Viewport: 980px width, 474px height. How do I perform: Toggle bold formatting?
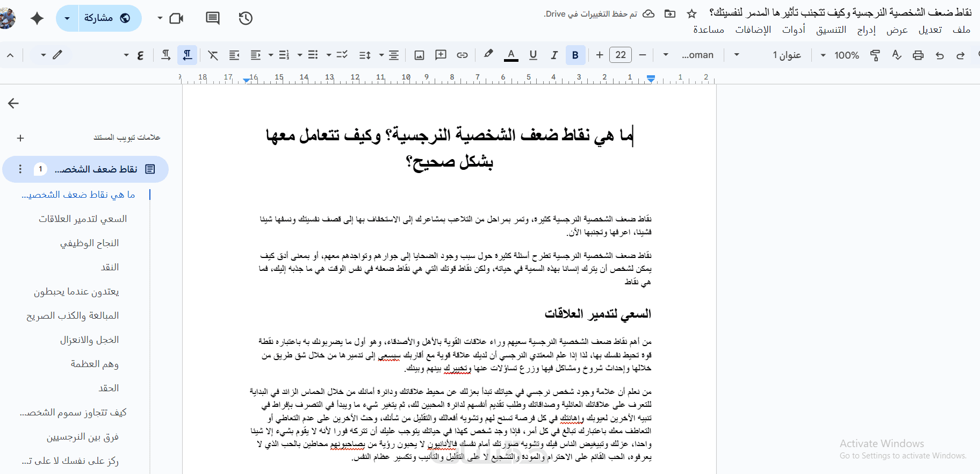coord(575,55)
